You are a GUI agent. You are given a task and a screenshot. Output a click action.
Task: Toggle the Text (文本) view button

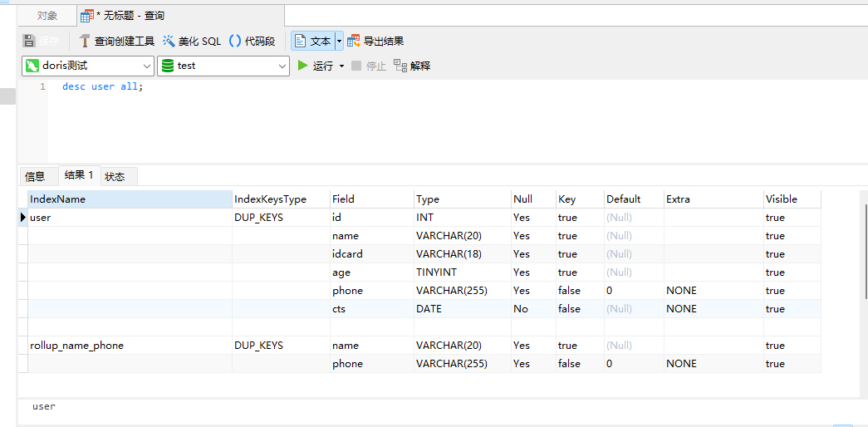(312, 41)
